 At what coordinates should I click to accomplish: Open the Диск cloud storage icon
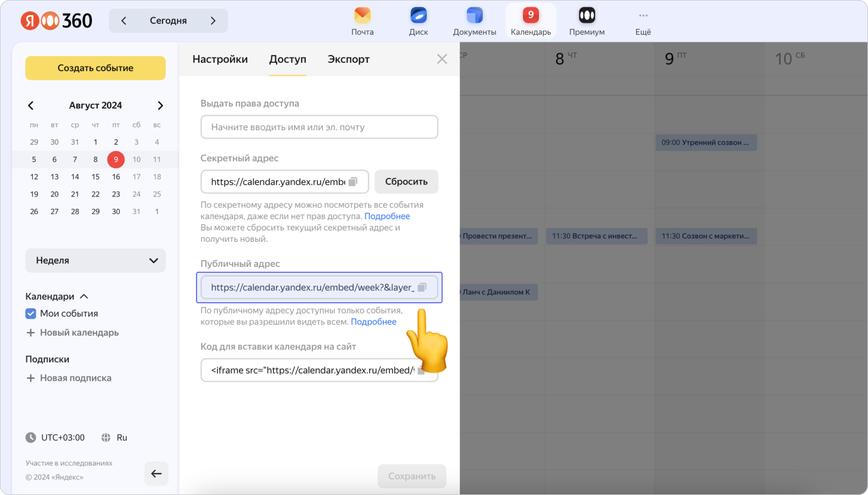pyautogui.click(x=418, y=16)
